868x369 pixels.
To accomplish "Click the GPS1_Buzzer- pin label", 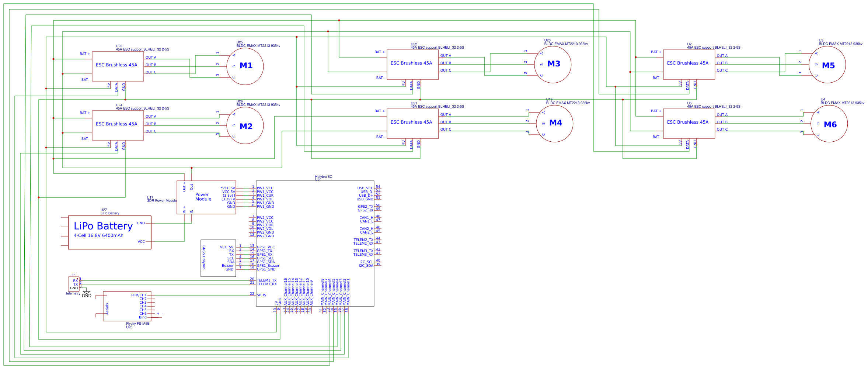I will coord(268,266).
